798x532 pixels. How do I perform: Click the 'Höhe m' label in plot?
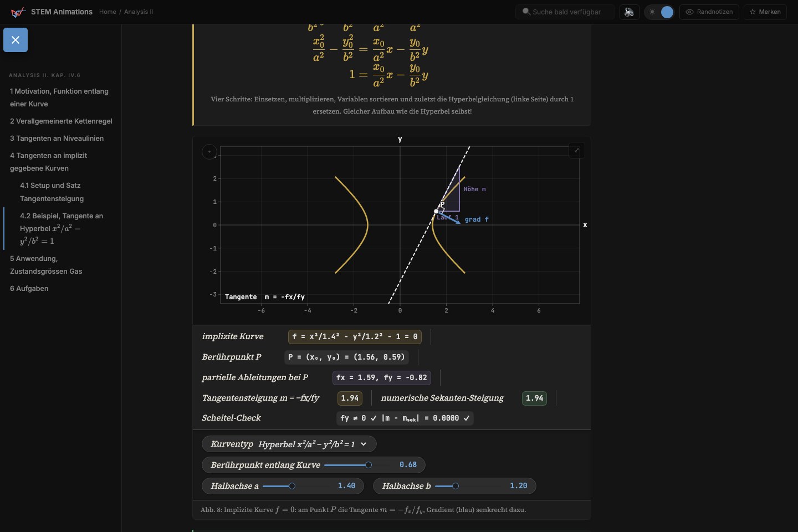coord(474,190)
